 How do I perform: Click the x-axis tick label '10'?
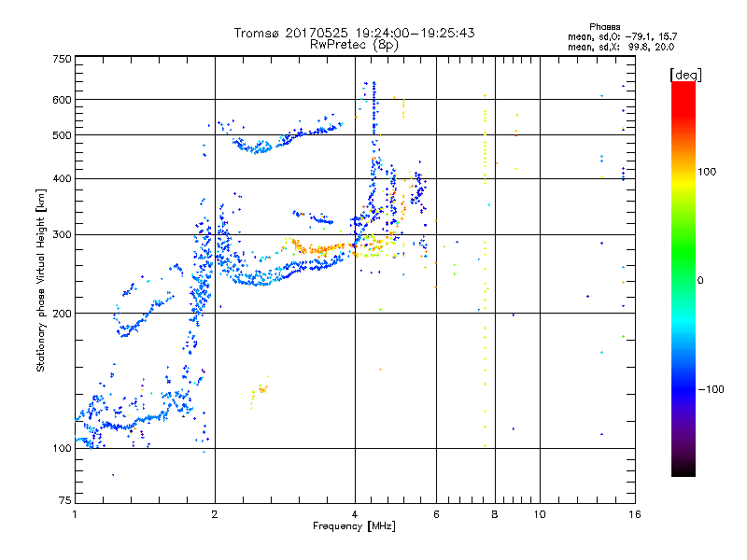tap(540, 514)
